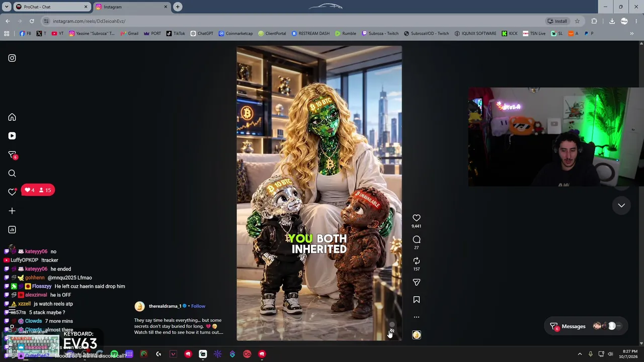Open Instagram direct messages sidebar icon

click(12, 155)
